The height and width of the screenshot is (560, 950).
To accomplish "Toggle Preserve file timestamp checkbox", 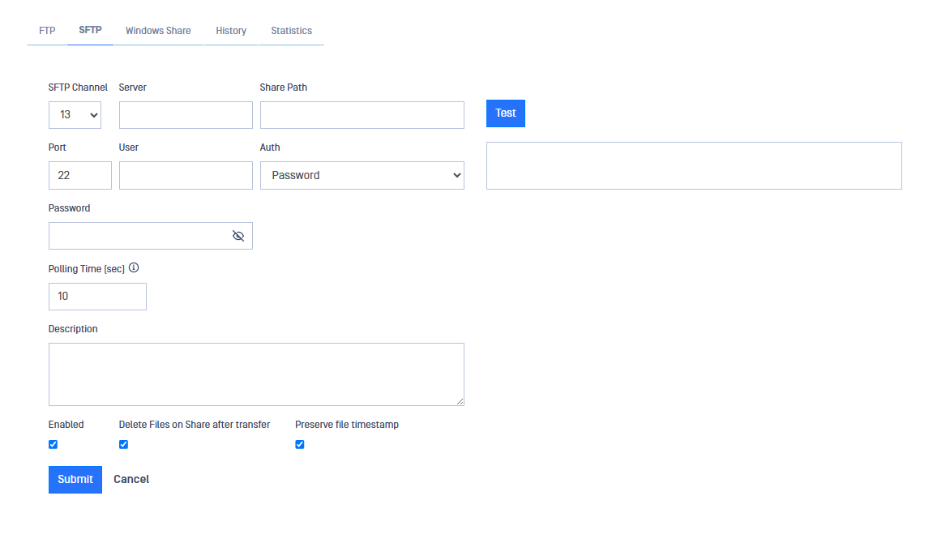I will point(300,444).
